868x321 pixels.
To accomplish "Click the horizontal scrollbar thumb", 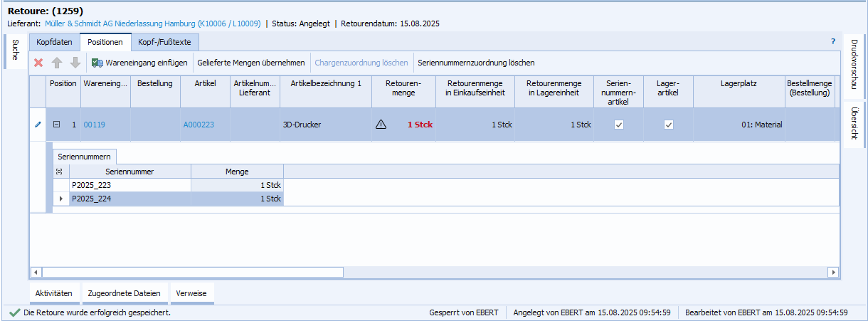I will point(192,272).
